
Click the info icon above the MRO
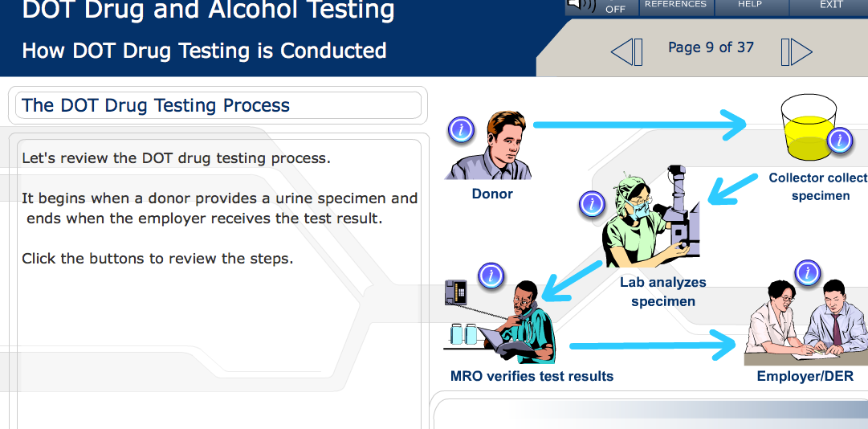click(x=491, y=276)
